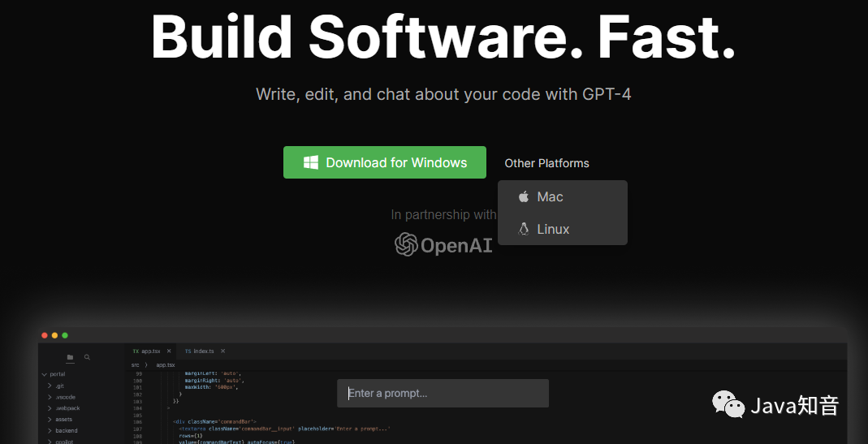Collapse the portal root folder
The image size is (868, 444).
(45, 374)
